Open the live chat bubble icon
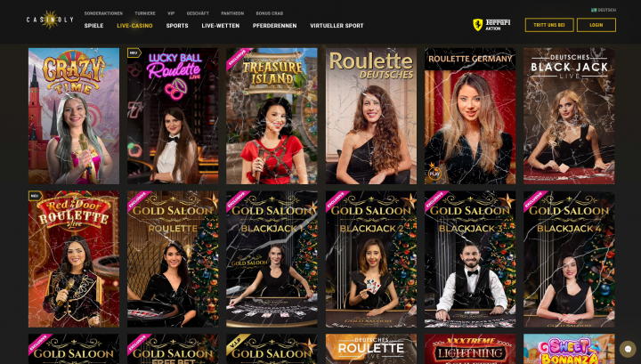 click(628, 349)
